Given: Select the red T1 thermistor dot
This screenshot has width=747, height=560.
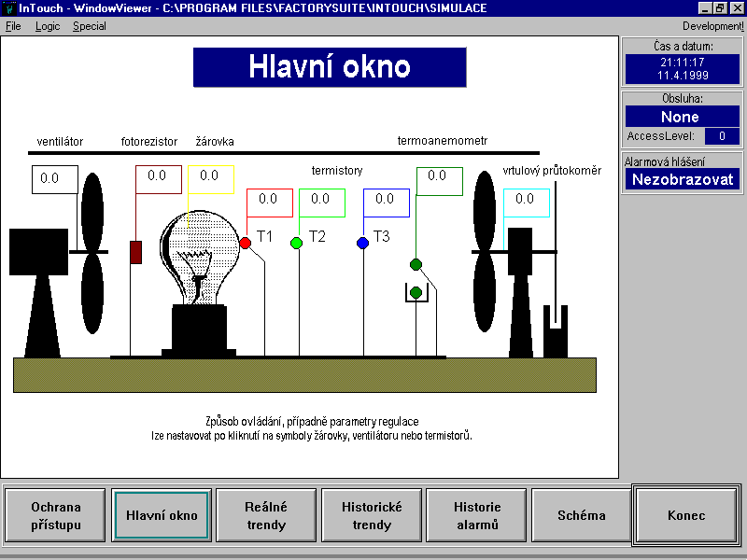Looking at the screenshot, I should [x=246, y=243].
